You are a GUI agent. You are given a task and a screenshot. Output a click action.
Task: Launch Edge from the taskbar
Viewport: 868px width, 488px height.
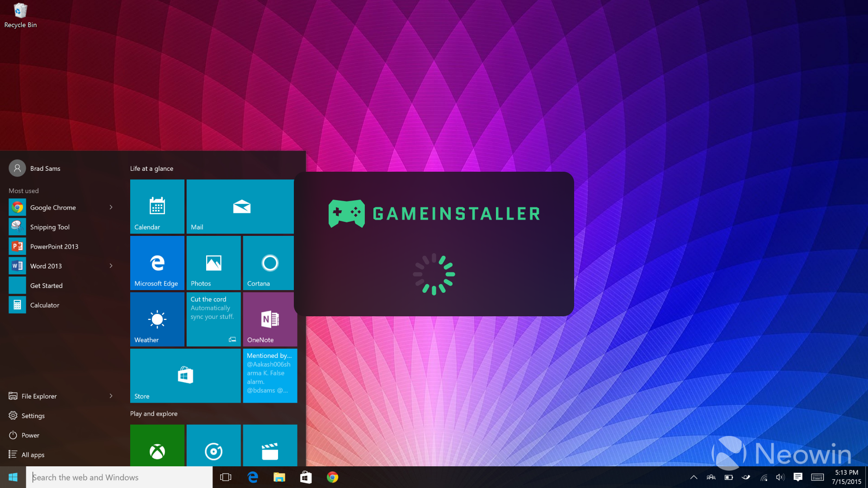coord(253,477)
